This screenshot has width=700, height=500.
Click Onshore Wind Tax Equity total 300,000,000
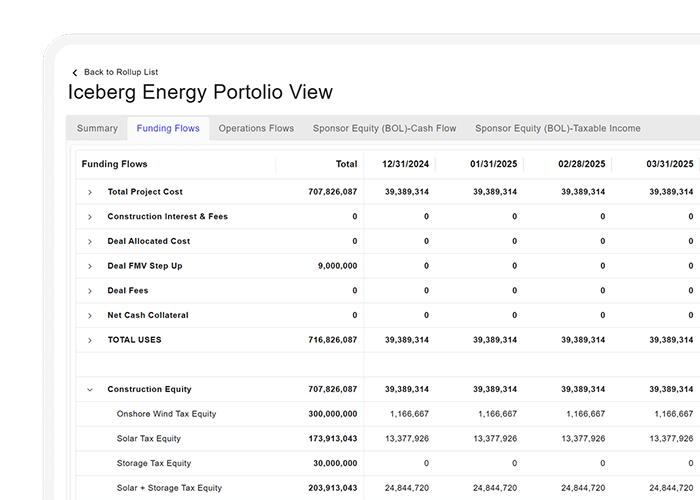tap(333, 414)
